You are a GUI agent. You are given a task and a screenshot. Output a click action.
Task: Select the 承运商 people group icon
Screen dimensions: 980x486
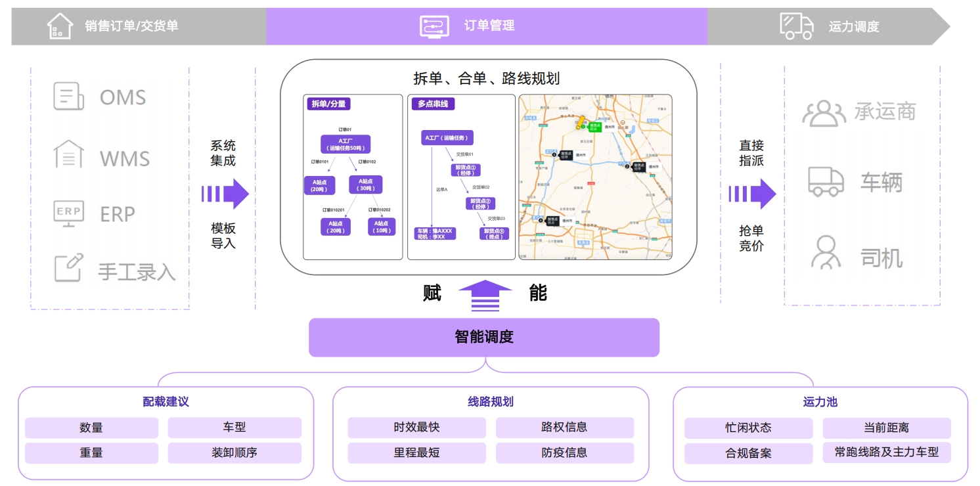824,113
